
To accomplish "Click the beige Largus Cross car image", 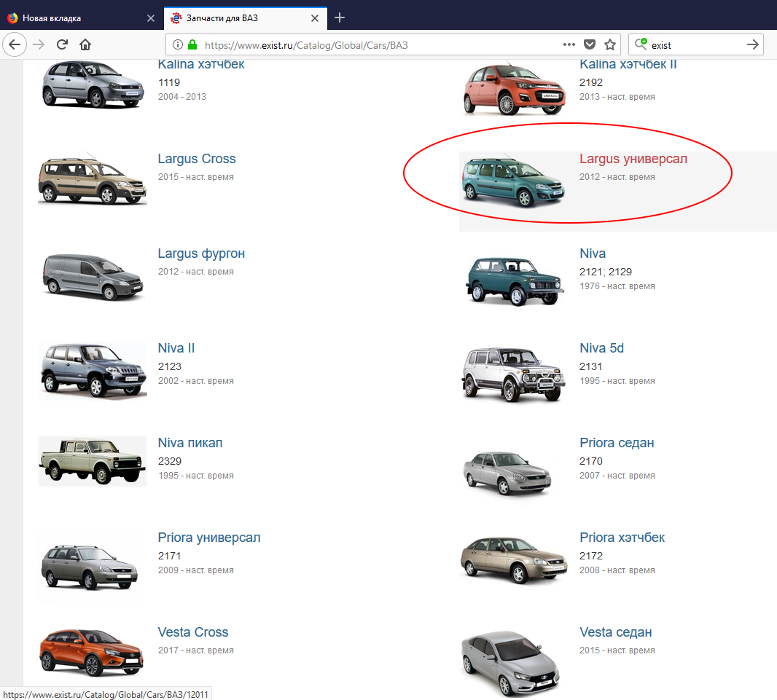I will [x=92, y=179].
